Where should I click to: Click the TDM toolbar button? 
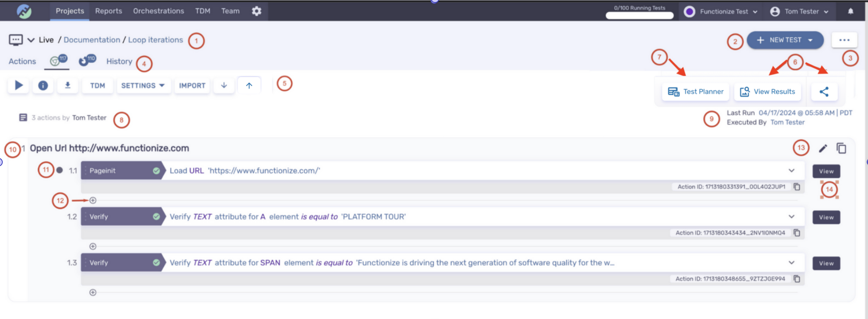click(x=98, y=86)
